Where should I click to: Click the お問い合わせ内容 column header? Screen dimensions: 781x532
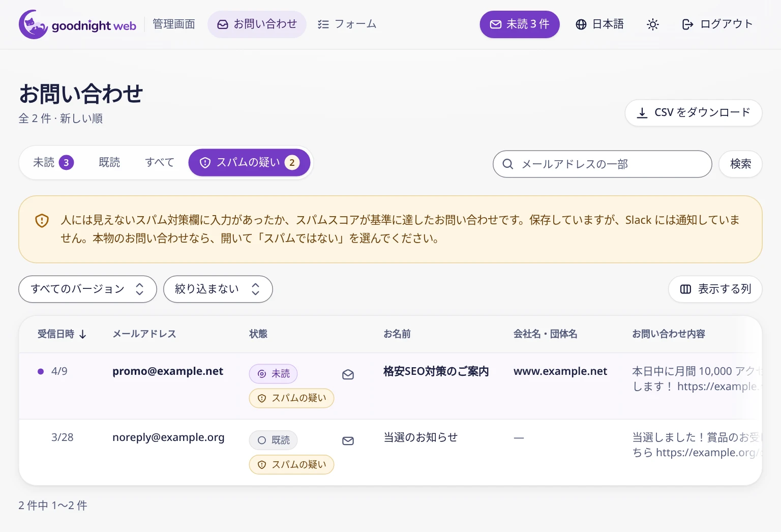[x=669, y=334]
